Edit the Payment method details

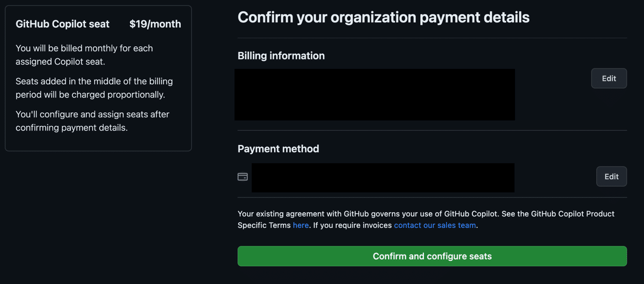612,176
